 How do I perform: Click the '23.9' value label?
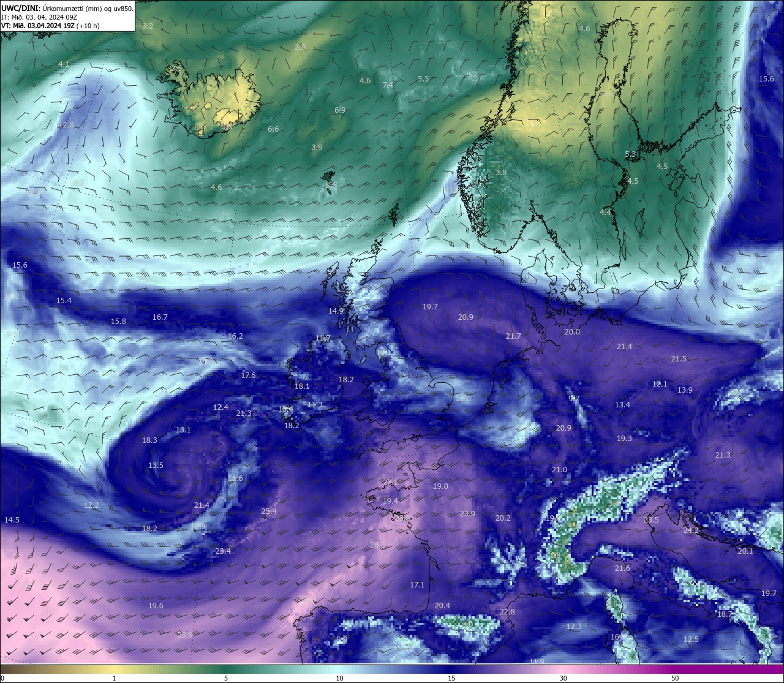coord(467,514)
